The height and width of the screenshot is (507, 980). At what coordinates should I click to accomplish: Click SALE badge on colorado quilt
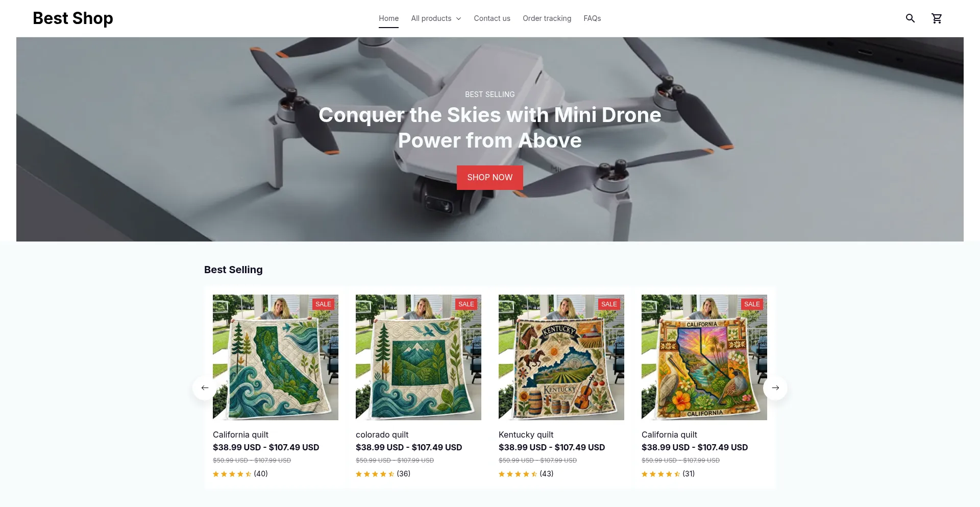(466, 304)
